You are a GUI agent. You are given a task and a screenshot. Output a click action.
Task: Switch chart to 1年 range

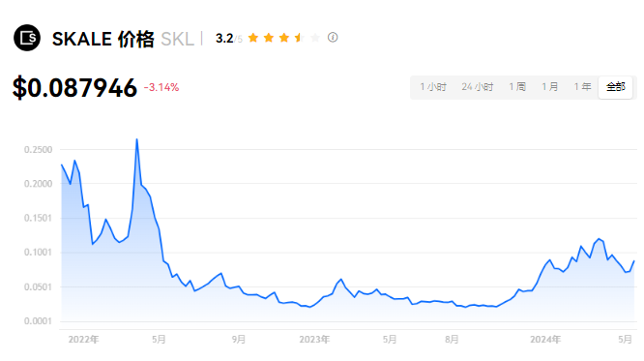[582, 87]
